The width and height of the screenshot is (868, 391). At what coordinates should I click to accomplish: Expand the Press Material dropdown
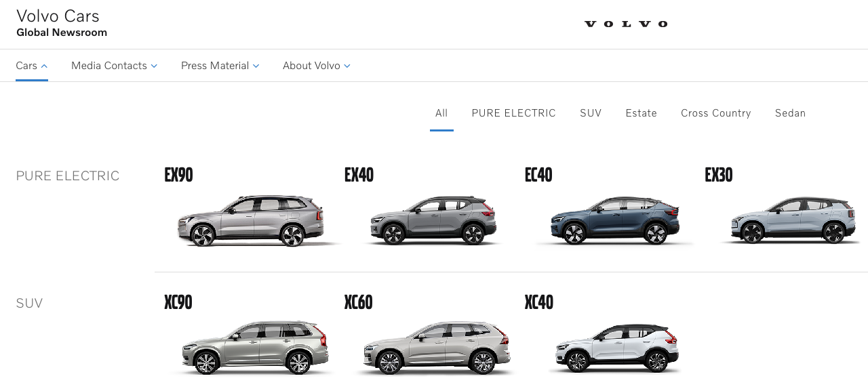tap(220, 66)
